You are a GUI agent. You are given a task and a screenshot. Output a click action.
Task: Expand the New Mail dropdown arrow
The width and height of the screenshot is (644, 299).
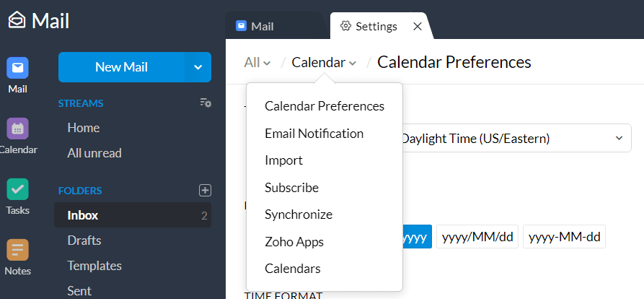pos(198,67)
